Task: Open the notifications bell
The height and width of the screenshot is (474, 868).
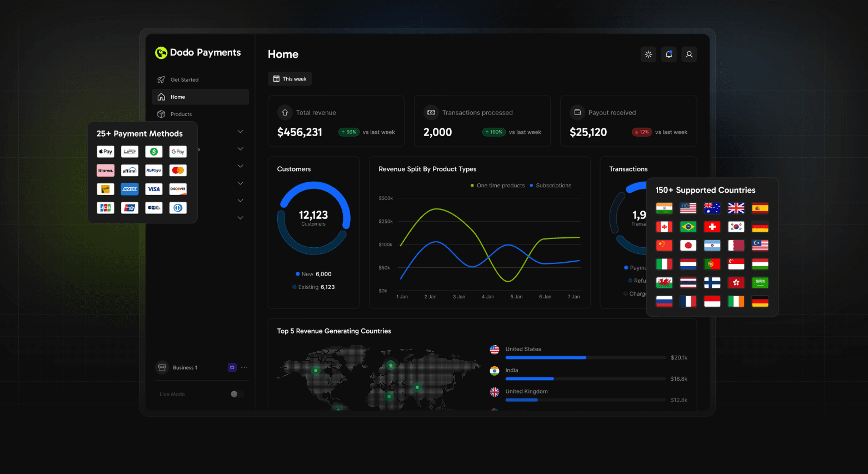Action: coord(669,54)
